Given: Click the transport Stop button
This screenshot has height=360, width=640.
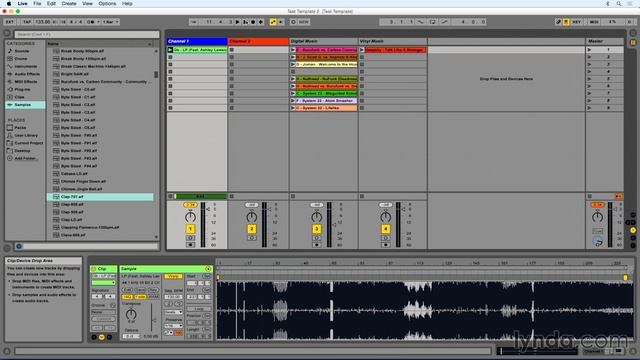Looking at the screenshot, I should tap(245, 22).
